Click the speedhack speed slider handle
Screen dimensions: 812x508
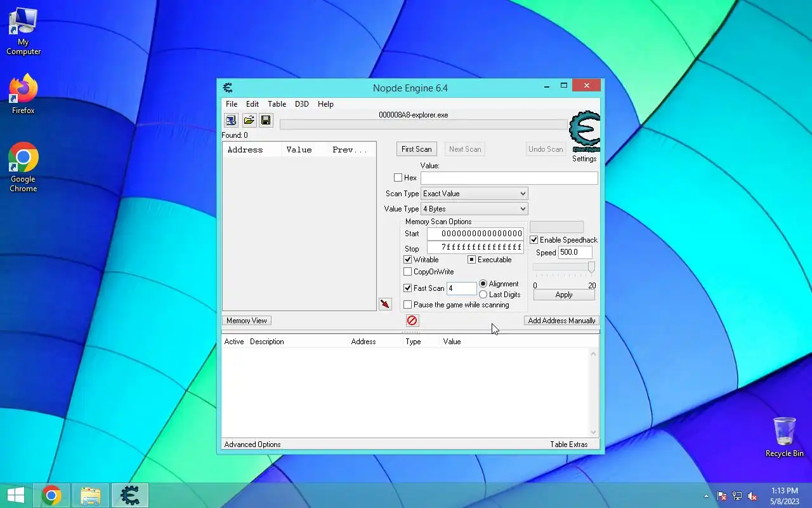591,267
